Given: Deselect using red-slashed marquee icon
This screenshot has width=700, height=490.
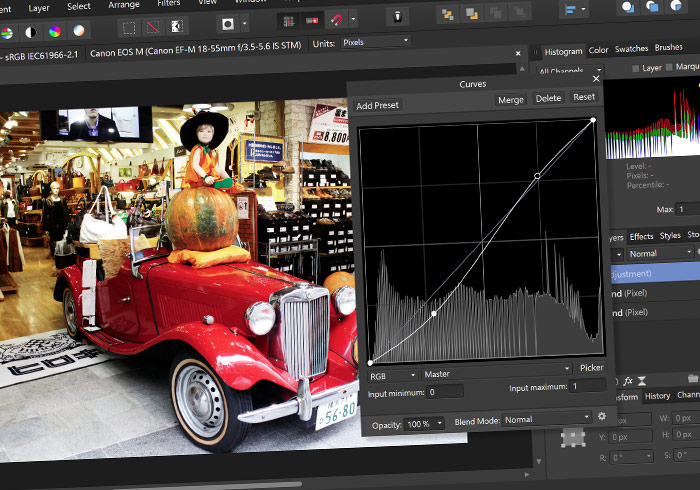Looking at the screenshot, I should tap(153, 27).
